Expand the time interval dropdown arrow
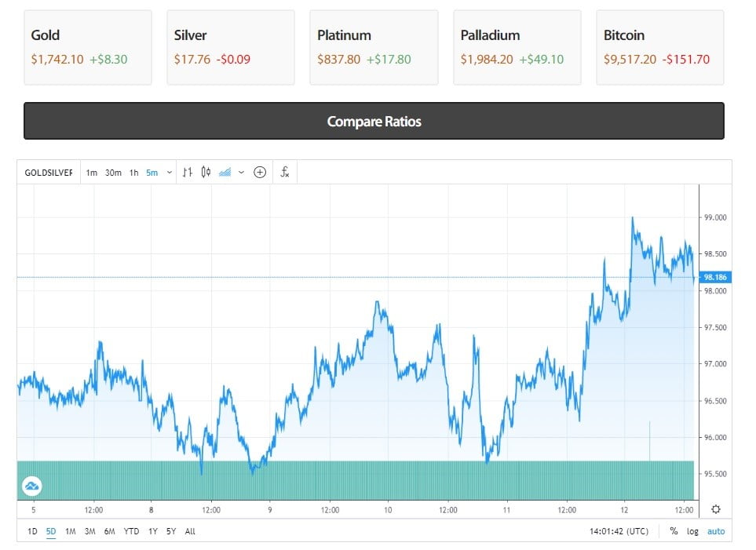Screen dimensions: 756x550 click(170, 173)
